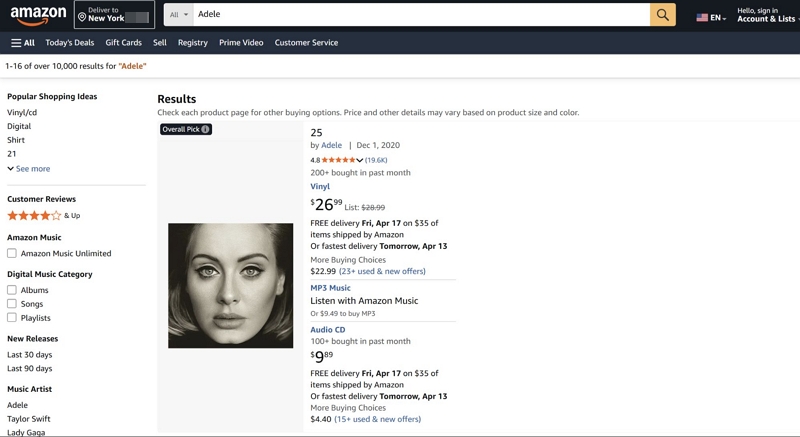Image resolution: width=800 pixels, height=437 pixels.
Task: Filter music artist Adele
Action: coord(17,405)
